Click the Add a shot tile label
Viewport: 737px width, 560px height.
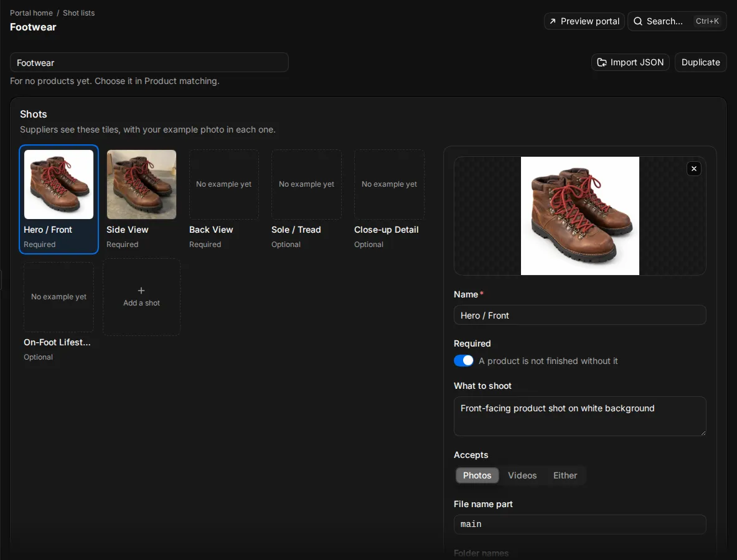tap(141, 303)
